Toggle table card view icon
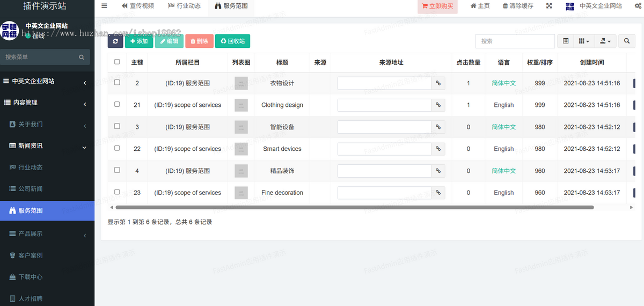 [566, 41]
